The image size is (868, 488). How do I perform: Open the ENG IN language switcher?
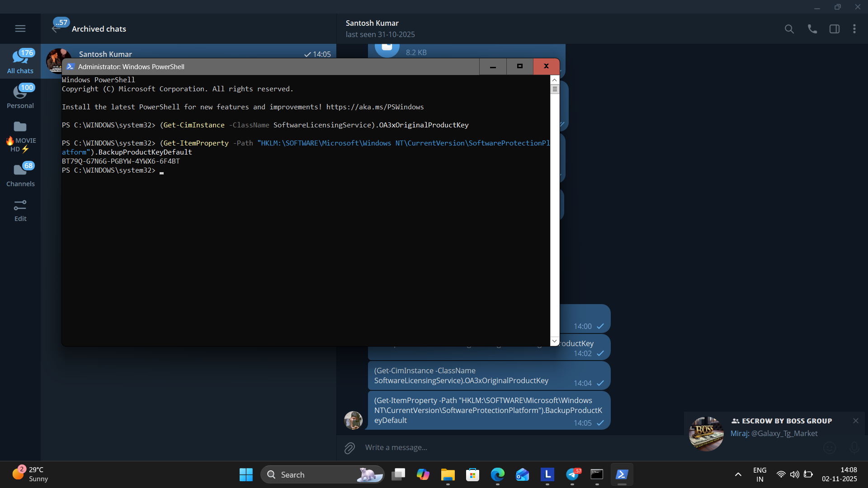tap(759, 474)
